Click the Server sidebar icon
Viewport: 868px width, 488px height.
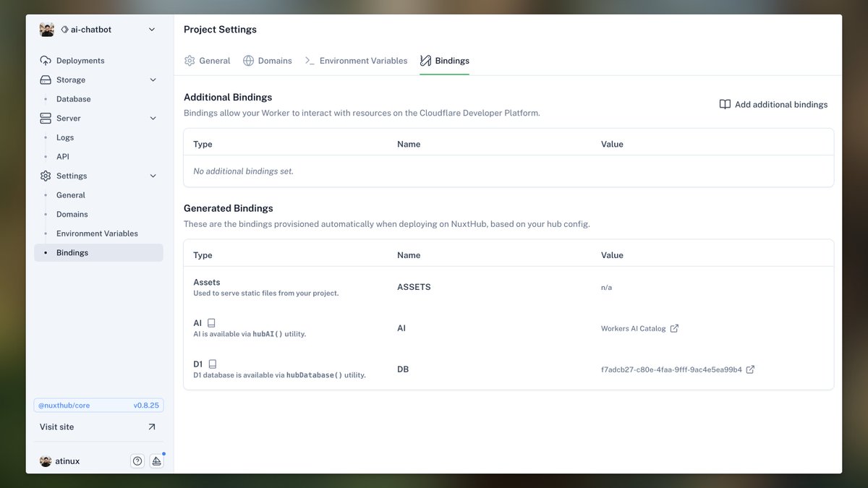click(46, 119)
